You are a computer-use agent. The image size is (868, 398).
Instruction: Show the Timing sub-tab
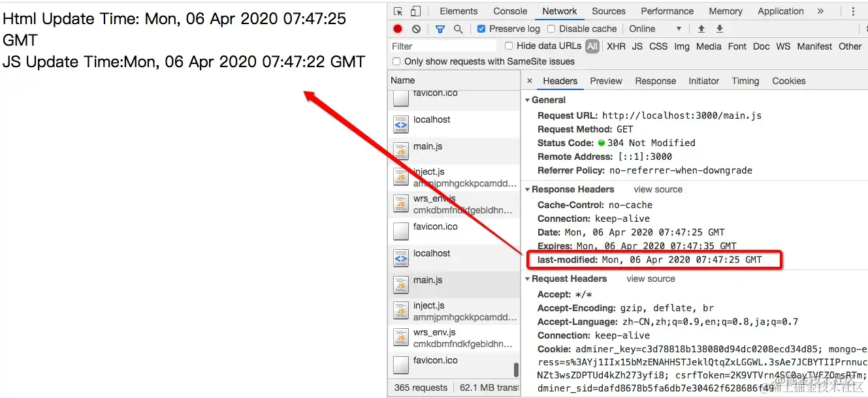coord(745,81)
